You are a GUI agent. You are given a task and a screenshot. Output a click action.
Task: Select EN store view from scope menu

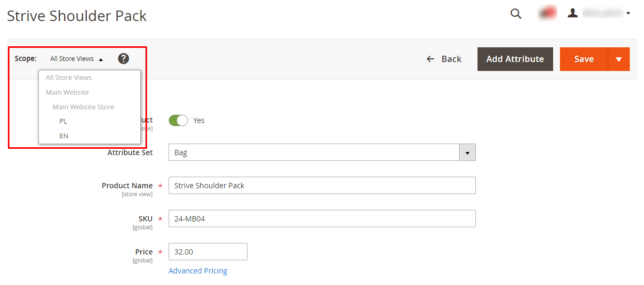click(x=64, y=136)
